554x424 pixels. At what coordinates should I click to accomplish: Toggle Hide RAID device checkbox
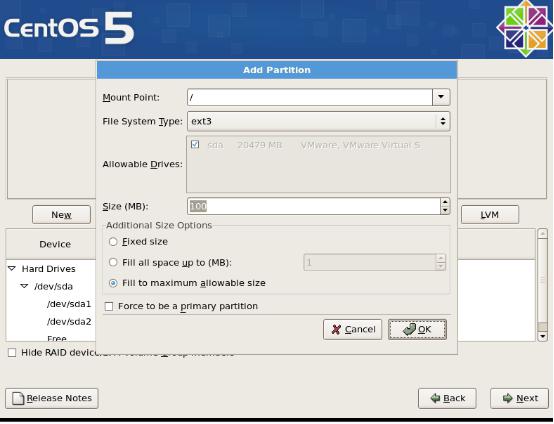pos(12,353)
